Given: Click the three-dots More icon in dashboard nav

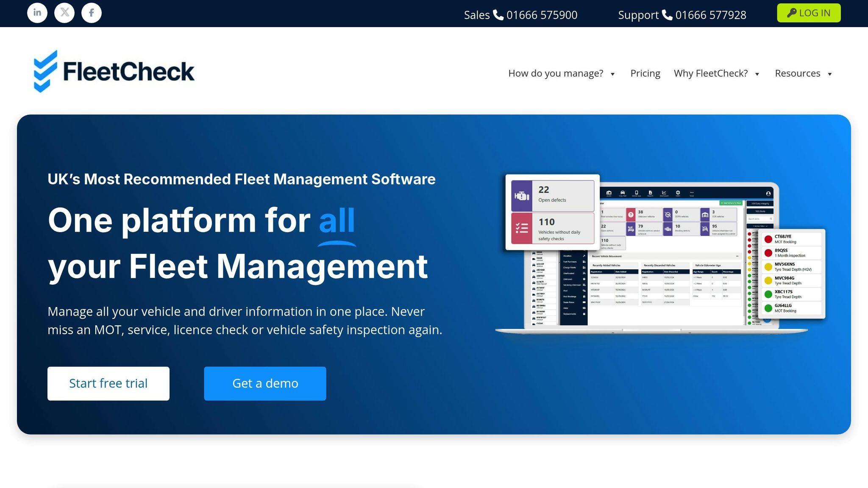Looking at the screenshot, I should pos(692,194).
